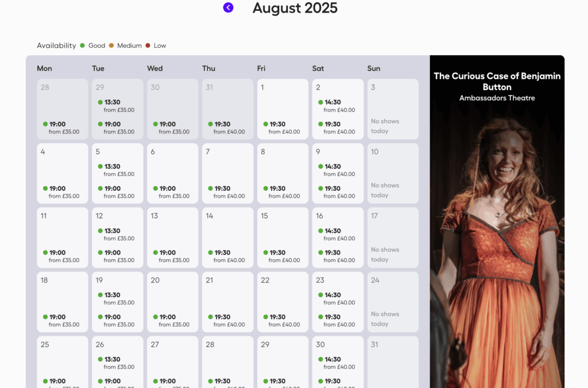Choose 14:30 matinee on Saturday 2

click(336, 106)
